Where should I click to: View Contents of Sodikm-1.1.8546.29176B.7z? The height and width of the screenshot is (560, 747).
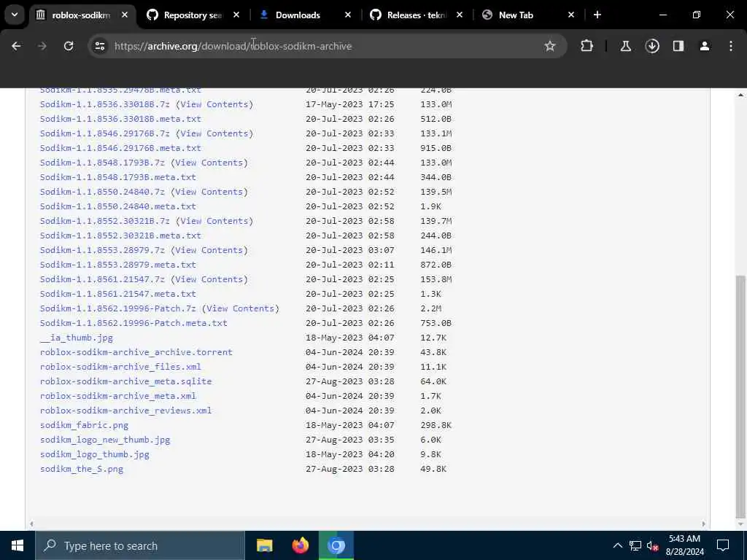click(x=214, y=133)
